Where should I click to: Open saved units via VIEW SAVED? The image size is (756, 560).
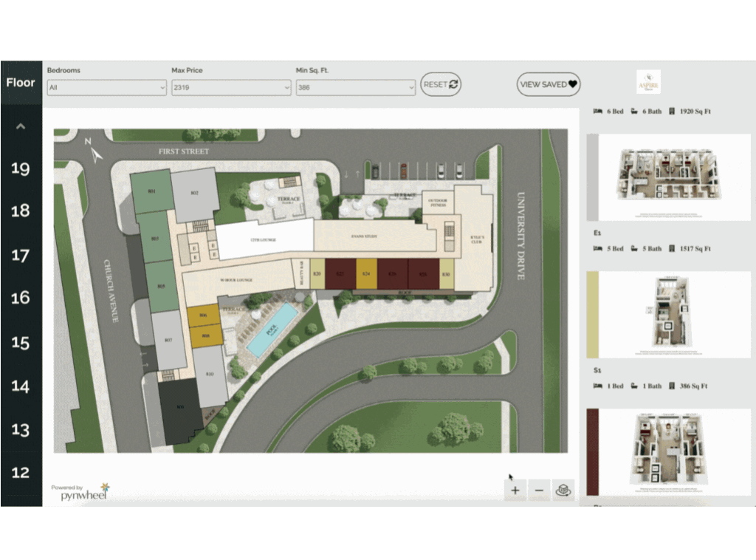pos(549,84)
